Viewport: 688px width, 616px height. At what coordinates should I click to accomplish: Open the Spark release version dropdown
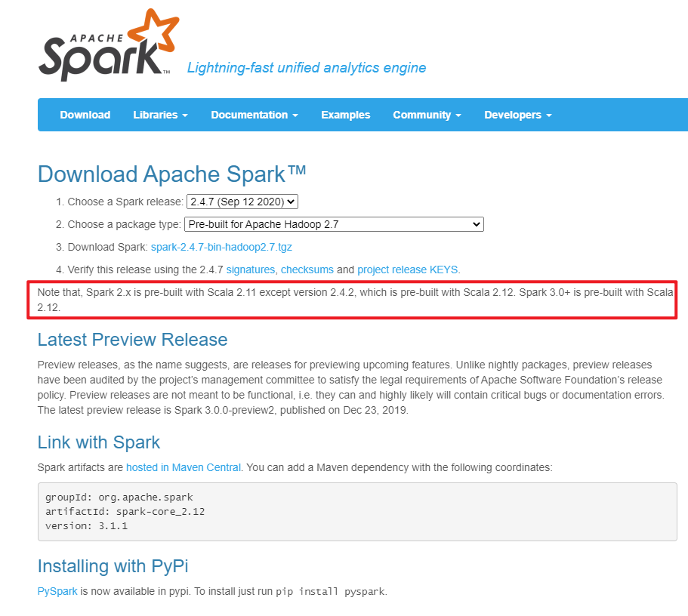coord(242,202)
